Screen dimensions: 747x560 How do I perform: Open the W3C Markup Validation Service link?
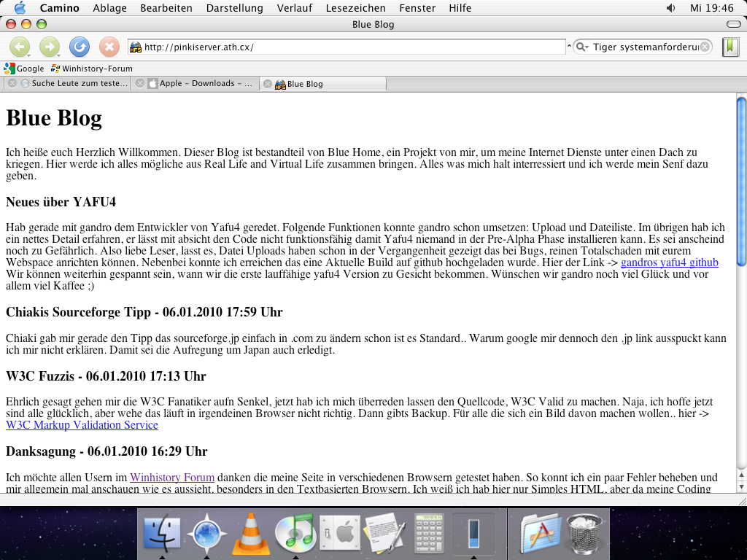coord(82,425)
